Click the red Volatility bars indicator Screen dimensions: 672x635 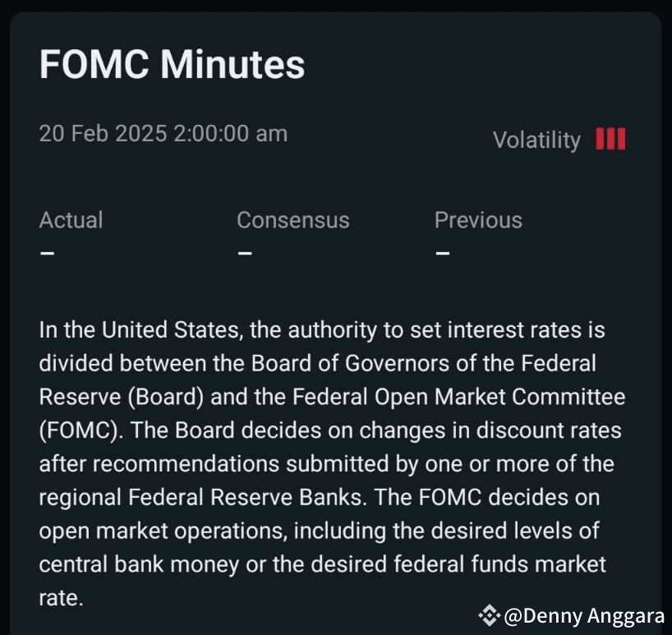[610, 139]
